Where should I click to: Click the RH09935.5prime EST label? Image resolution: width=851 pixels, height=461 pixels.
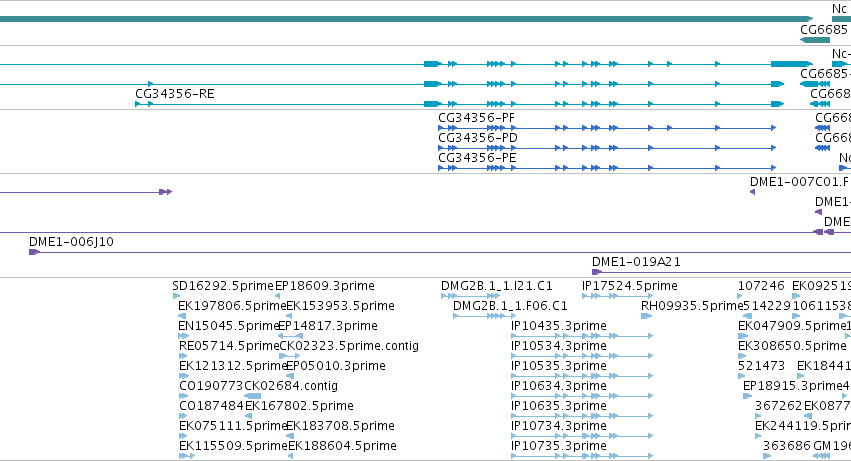691,306
